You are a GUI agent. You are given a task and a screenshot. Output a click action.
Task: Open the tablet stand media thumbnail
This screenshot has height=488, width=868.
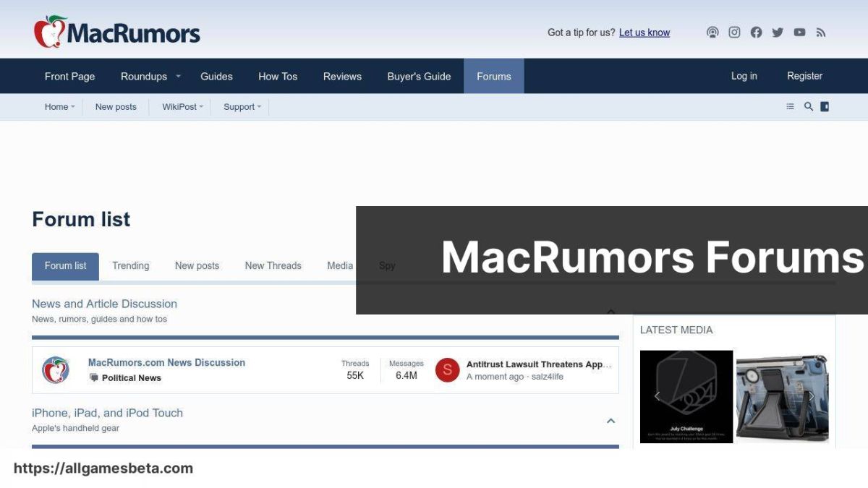(783, 397)
